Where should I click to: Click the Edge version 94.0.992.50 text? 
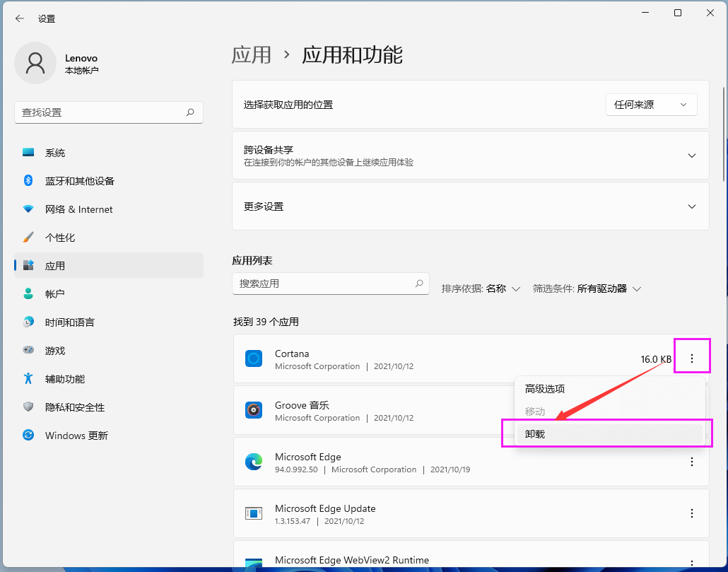point(296,469)
